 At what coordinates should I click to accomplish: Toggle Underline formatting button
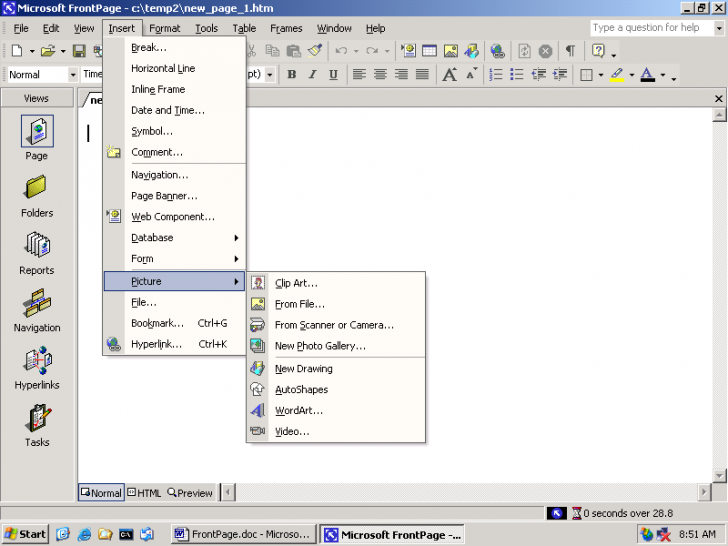point(333,75)
